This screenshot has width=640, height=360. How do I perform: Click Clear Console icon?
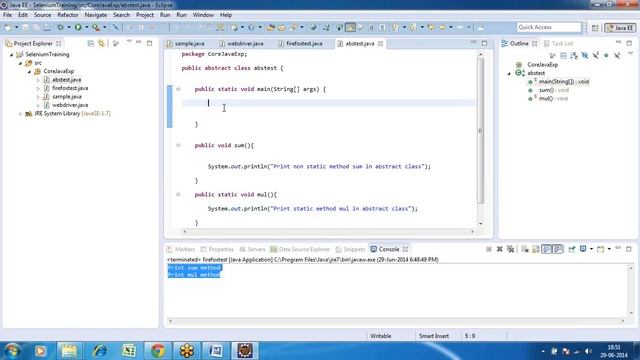(525, 249)
